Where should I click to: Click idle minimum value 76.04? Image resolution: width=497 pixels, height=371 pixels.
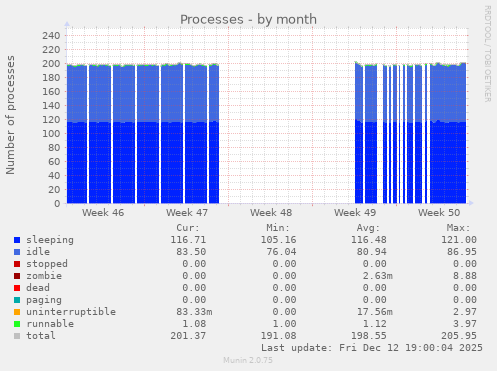[x=281, y=252]
